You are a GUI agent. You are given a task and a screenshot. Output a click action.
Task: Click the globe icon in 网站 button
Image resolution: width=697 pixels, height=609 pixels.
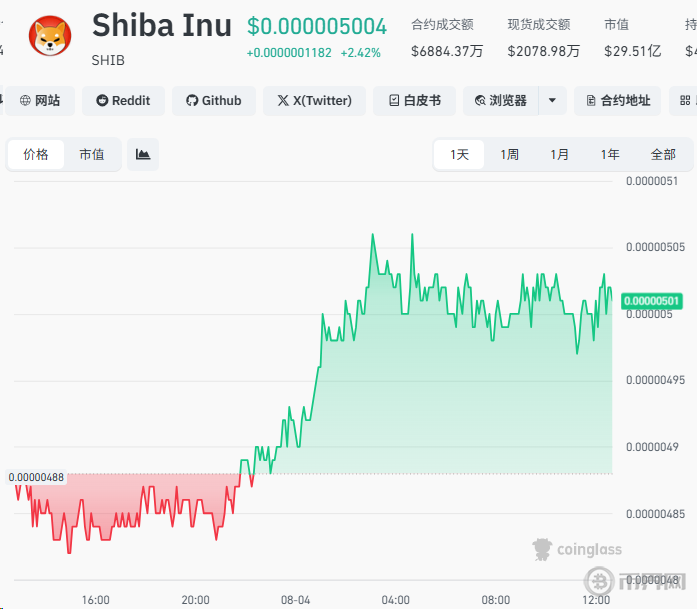coord(25,100)
